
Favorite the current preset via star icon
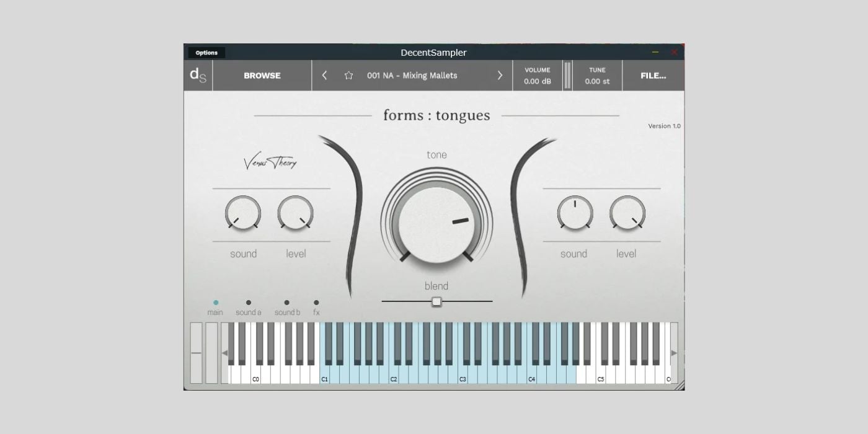point(348,75)
